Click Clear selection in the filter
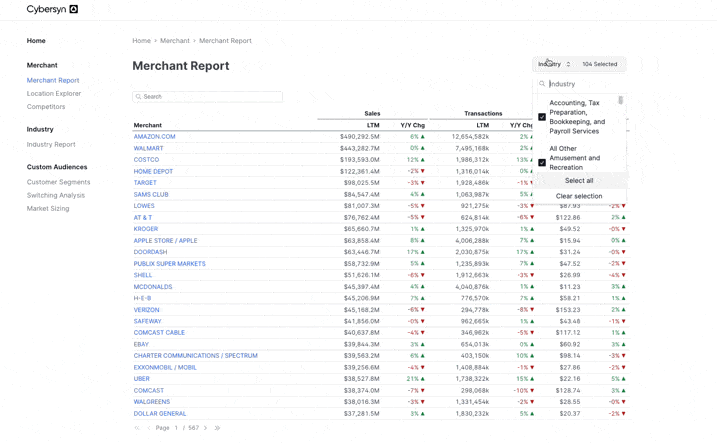Screen dimensions: 717x443 coord(579,196)
